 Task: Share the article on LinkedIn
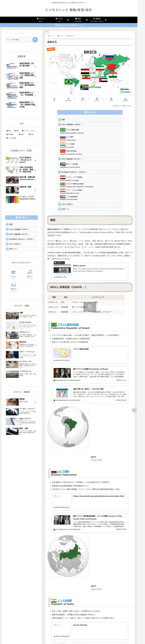coord(126,99)
